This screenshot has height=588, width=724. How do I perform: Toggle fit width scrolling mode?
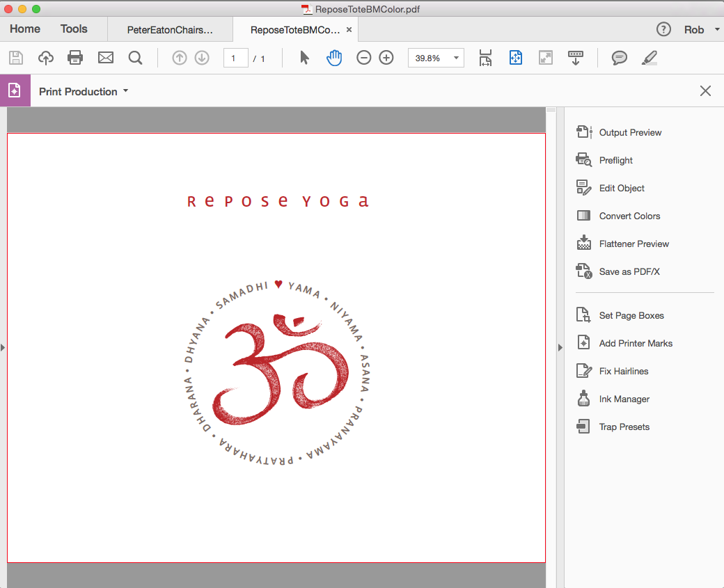[x=485, y=58]
